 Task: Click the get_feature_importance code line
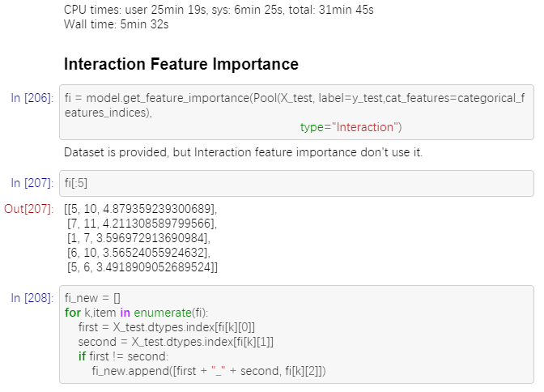tap(295, 105)
